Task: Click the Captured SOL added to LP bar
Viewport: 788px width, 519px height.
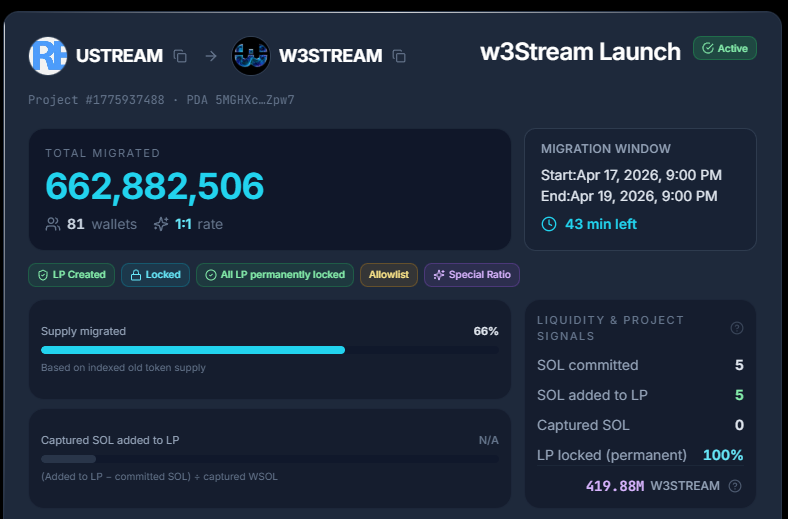Action: (270, 459)
